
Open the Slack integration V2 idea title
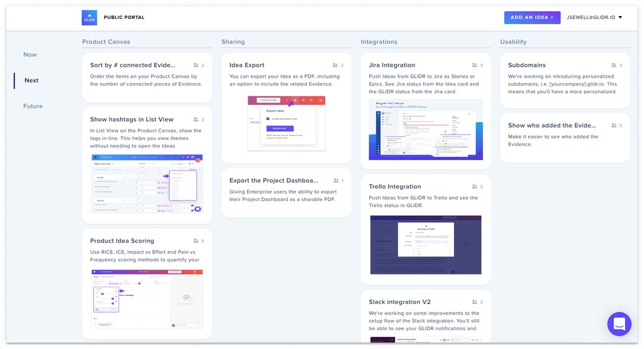click(400, 302)
